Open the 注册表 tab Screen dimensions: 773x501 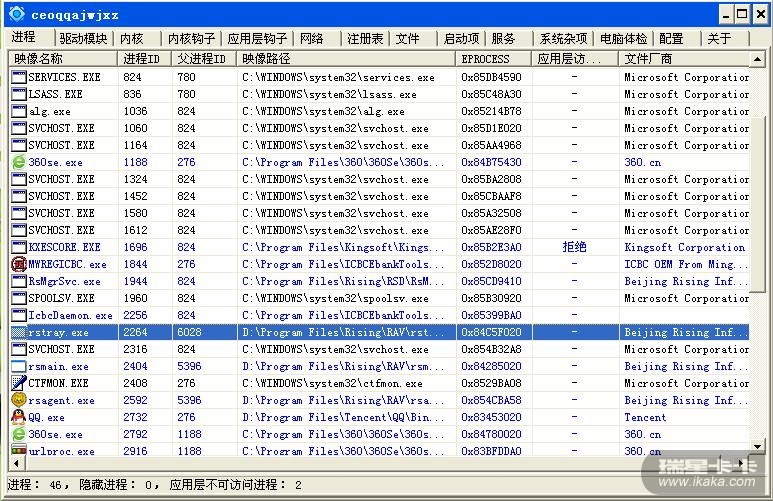point(365,38)
